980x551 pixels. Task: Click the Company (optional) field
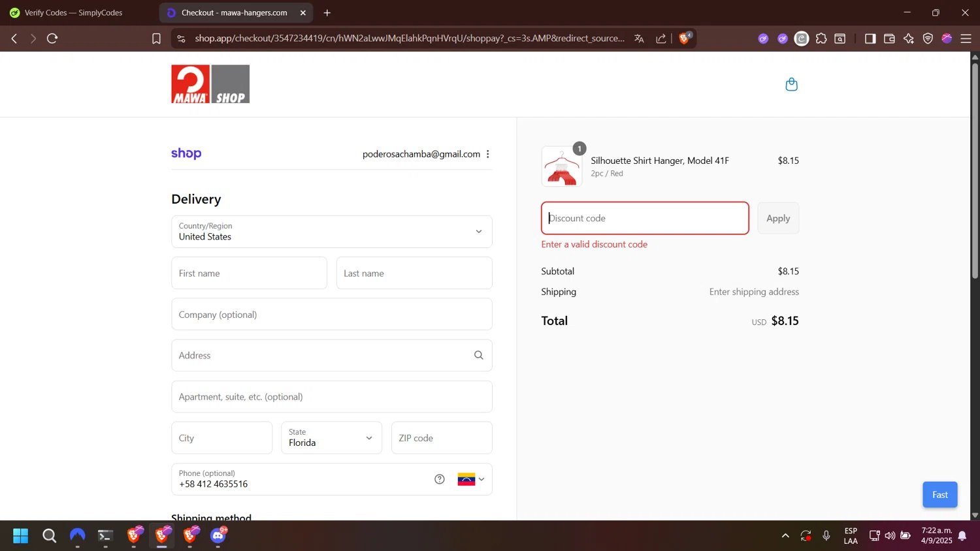click(x=332, y=314)
